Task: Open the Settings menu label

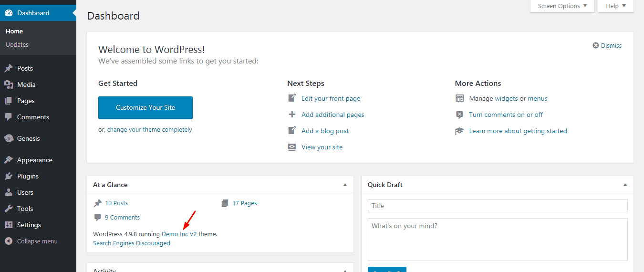Action: tap(29, 225)
